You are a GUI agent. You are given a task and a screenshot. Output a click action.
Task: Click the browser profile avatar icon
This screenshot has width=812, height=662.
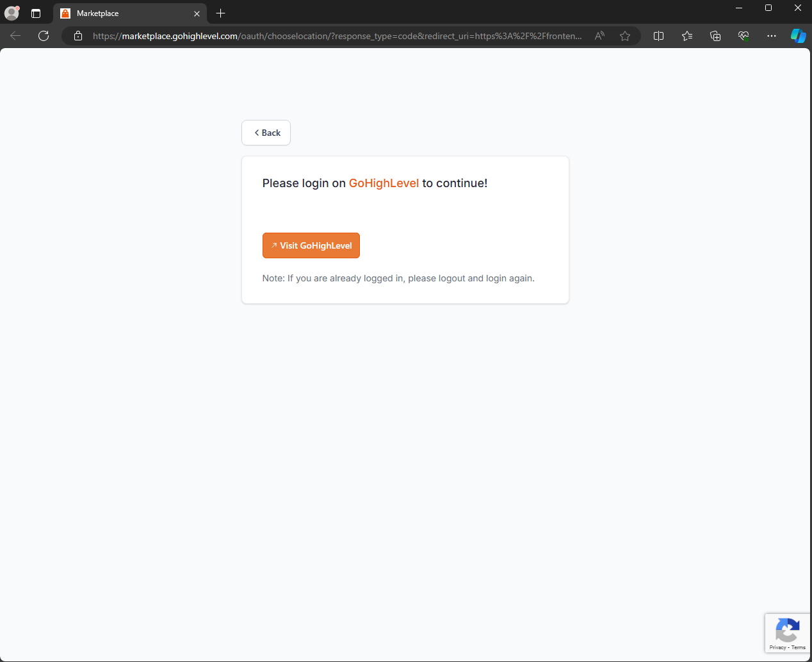click(12, 13)
